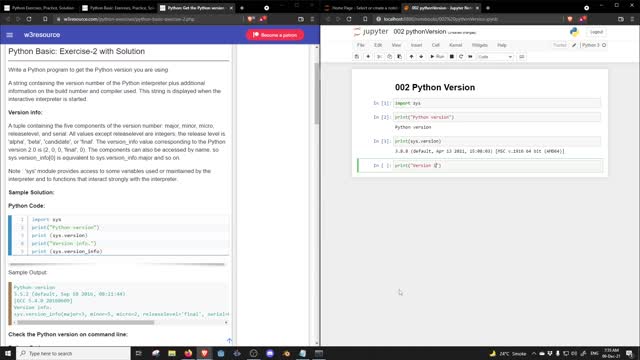Image resolution: width=640 pixels, height=360 pixels.
Task: Click the taskbar search box
Action: [x=73, y=353]
